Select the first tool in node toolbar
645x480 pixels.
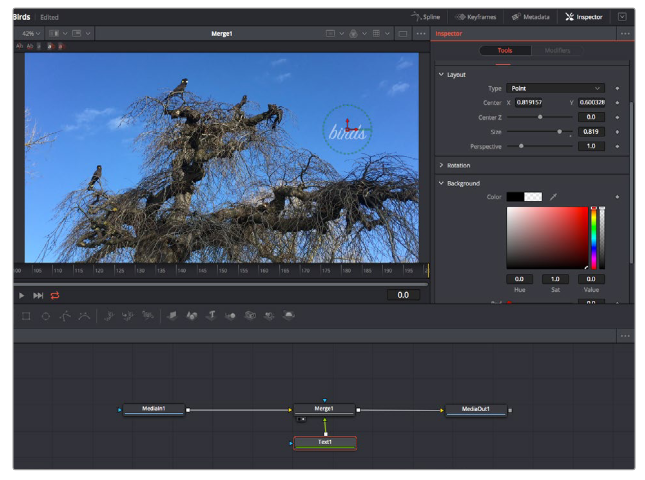tap(26, 316)
